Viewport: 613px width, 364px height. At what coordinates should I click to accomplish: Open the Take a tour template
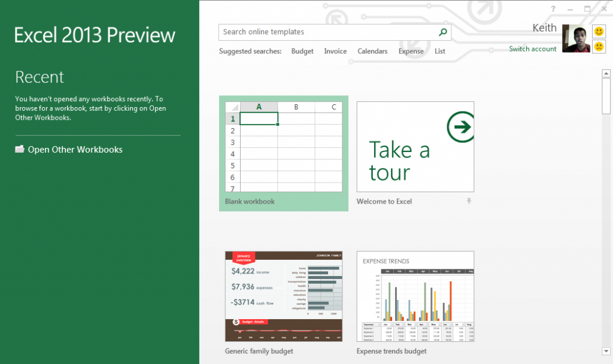coord(415,147)
